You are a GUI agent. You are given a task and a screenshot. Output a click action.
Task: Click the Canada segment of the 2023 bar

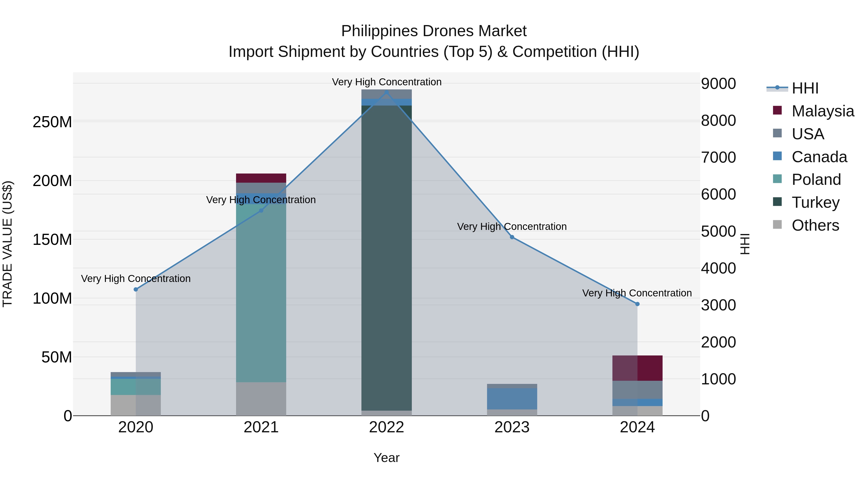click(x=512, y=399)
